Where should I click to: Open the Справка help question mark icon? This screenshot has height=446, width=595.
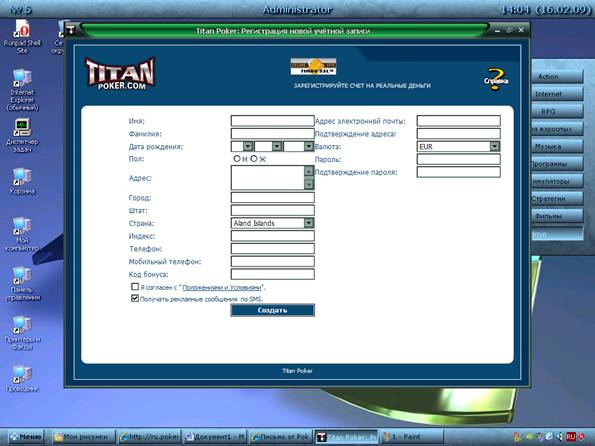tap(496, 79)
